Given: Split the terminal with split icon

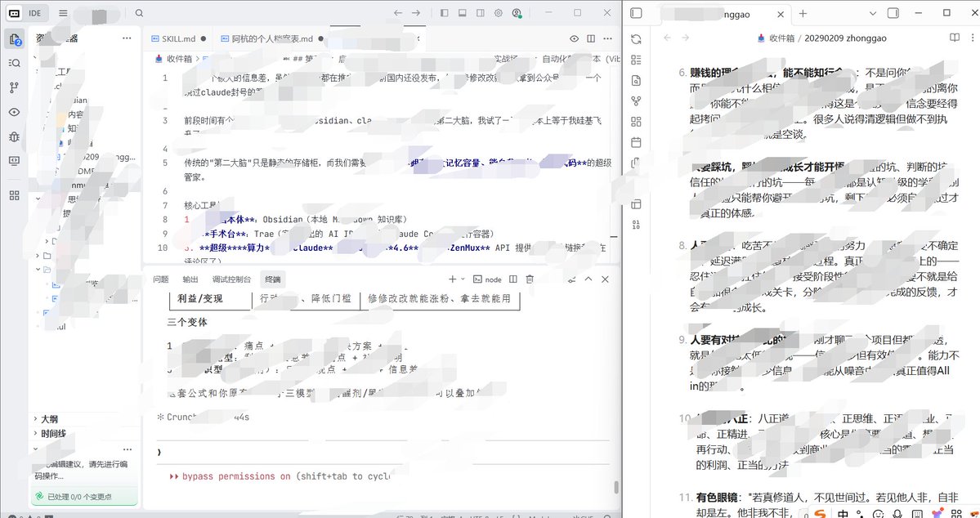Looking at the screenshot, I should [513, 279].
